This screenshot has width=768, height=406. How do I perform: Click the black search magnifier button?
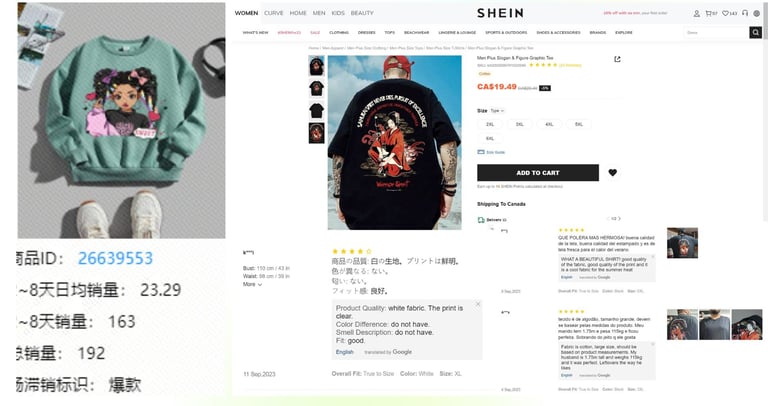(755, 32)
